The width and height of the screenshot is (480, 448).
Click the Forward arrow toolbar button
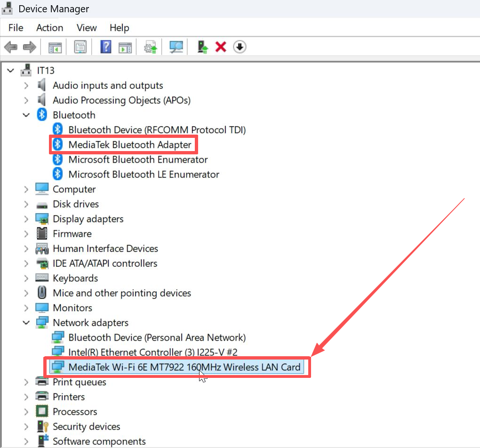point(29,47)
